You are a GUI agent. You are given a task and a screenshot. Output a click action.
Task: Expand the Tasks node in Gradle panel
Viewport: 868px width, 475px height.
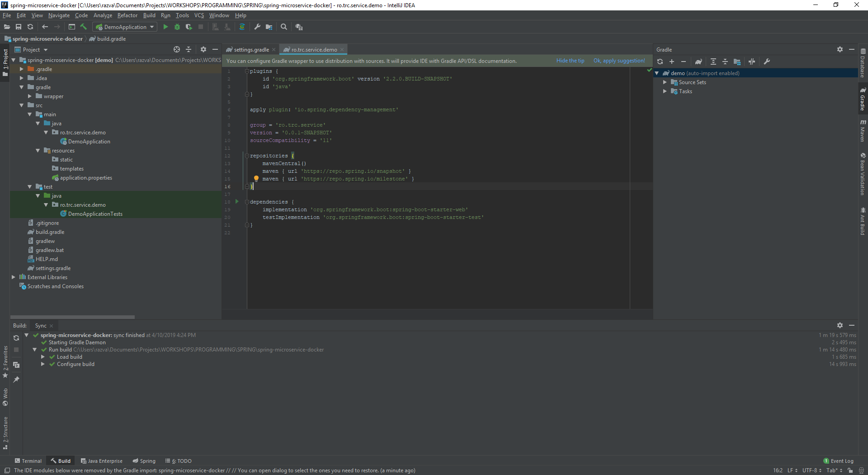665,91
